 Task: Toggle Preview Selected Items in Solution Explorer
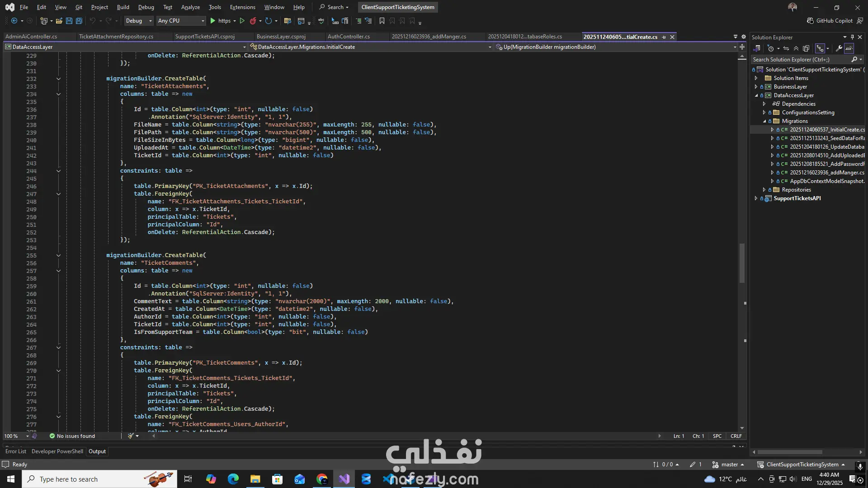(x=849, y=48)
